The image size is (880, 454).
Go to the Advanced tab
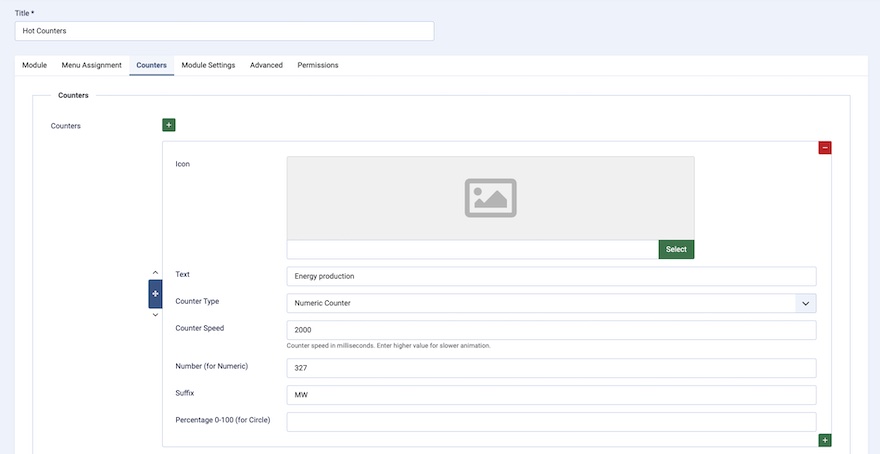[266, 65]
